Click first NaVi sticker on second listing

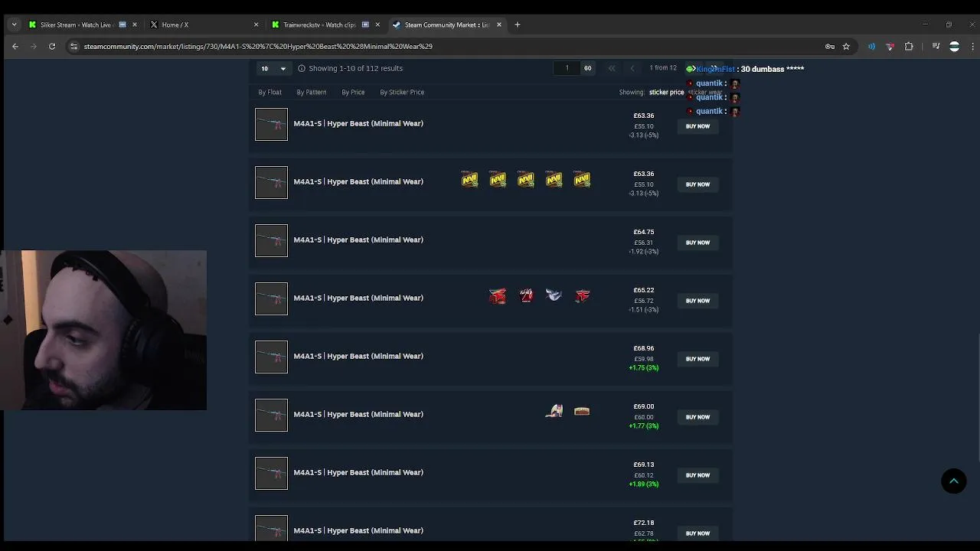click(469, 180)
